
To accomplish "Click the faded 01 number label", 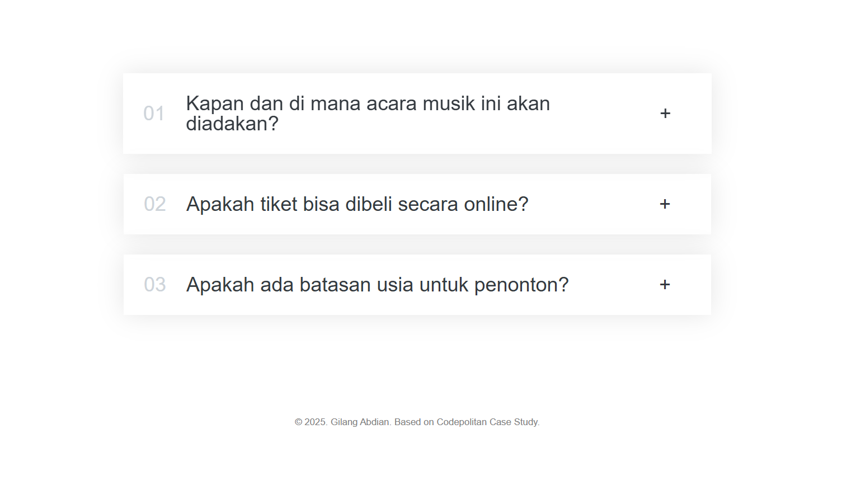I will pos(154,114).
